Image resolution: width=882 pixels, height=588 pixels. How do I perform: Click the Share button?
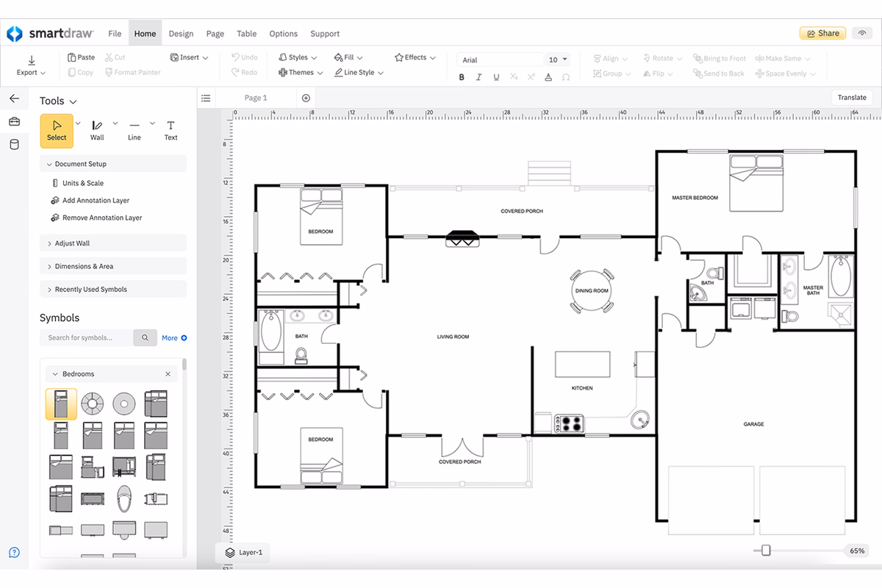pos(823,33)
